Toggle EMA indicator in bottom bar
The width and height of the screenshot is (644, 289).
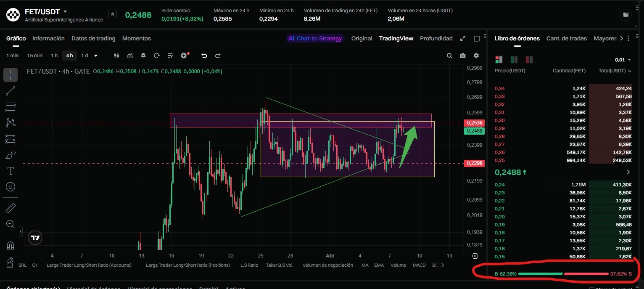tap(379, 265)
